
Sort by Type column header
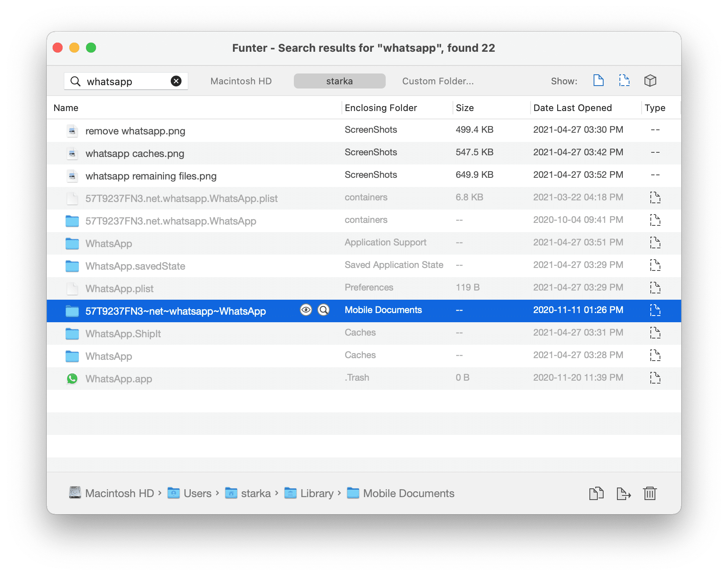pos(655,108)
